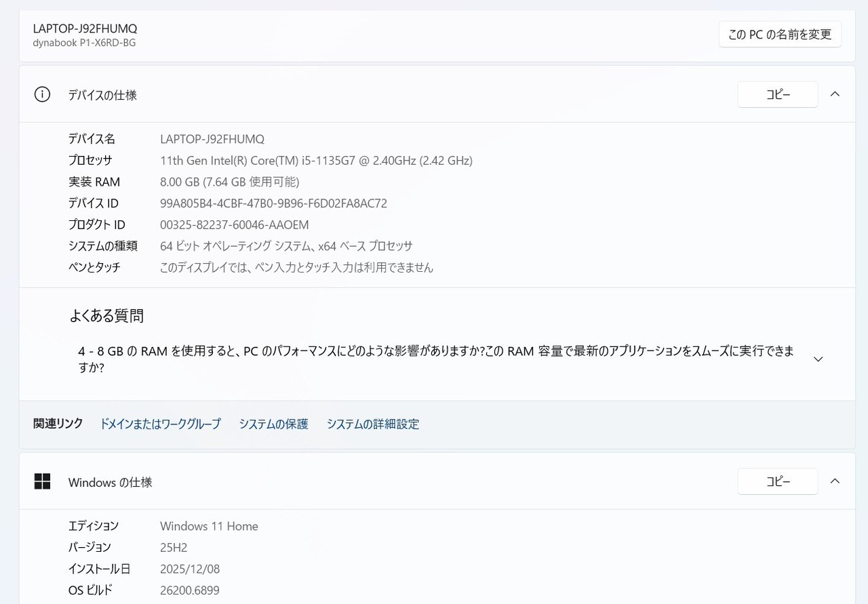Click the この PC の名前を変更 button

click(780, 34)
